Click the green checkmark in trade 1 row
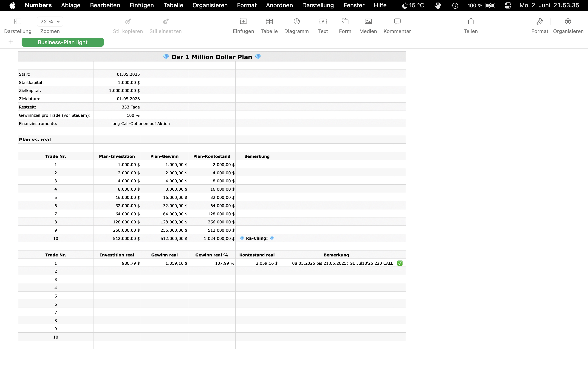This screenshot has width=588, height=367. pyautogui.click(x=400, y=263)
